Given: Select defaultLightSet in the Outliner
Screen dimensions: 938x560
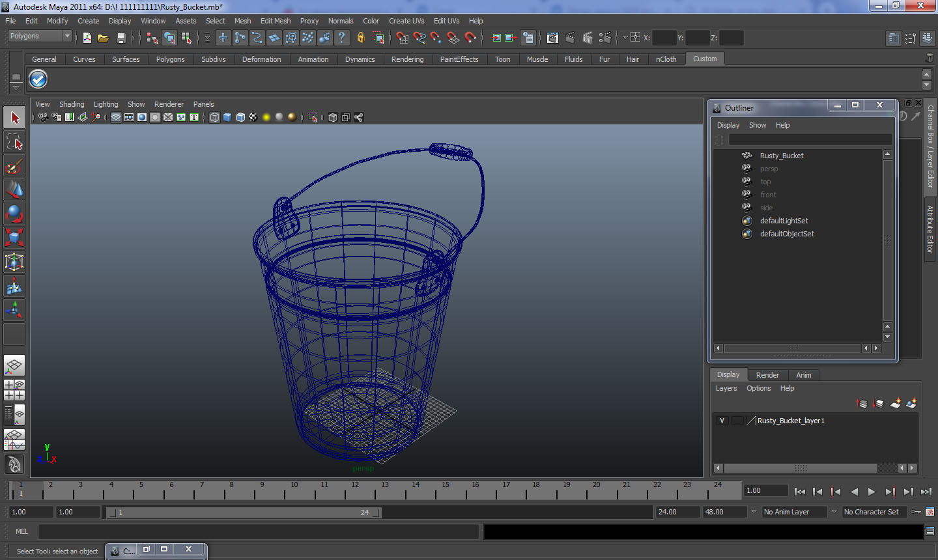Looking at the screenshot, I should 784,221.
